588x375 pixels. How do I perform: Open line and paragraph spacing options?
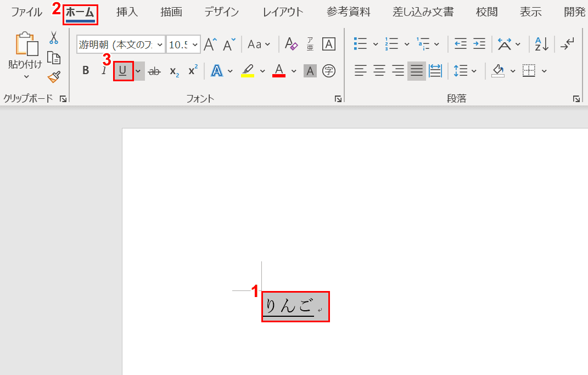461,70
